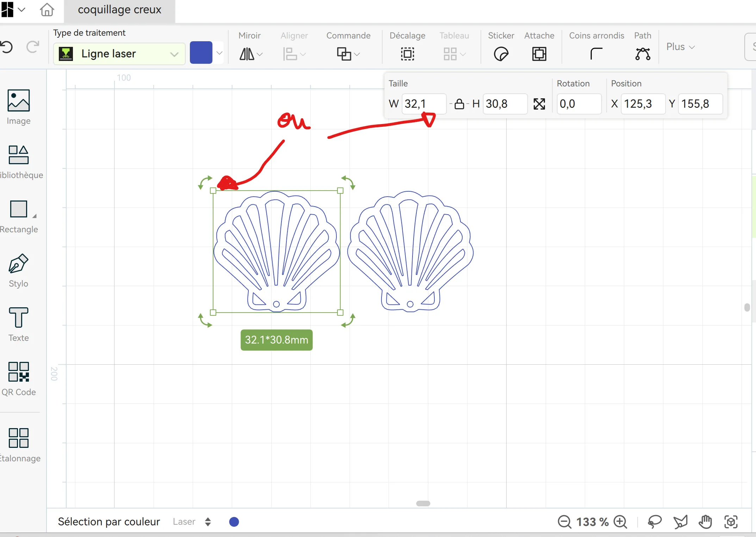Activate the lasso selection mode
The width and height of the screenshot is (756, 537).
tap(655, 522)
